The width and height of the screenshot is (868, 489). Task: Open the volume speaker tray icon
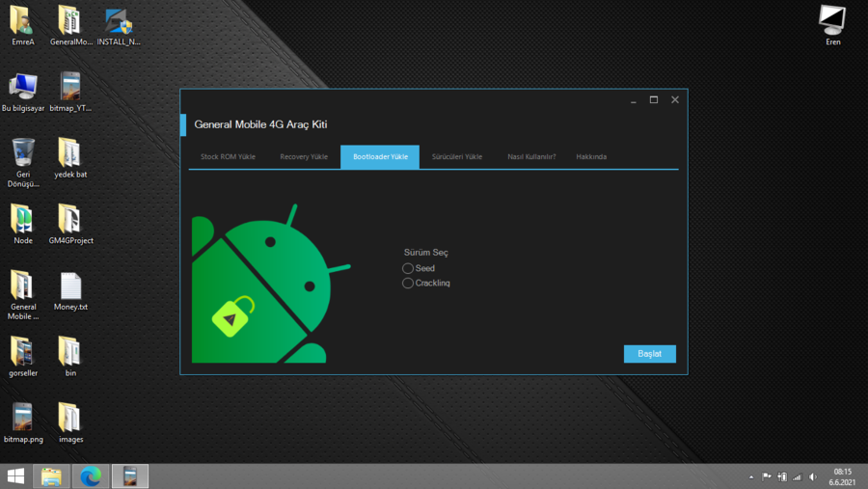pos(813,476)
